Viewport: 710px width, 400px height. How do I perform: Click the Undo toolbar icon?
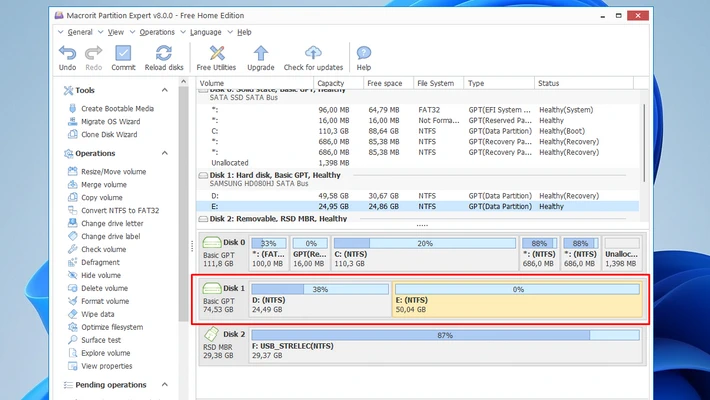67,53
